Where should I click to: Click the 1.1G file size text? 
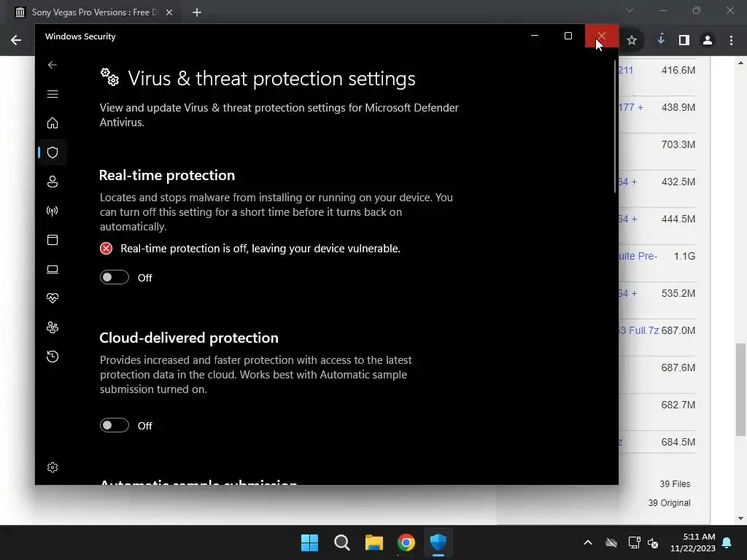684,256
